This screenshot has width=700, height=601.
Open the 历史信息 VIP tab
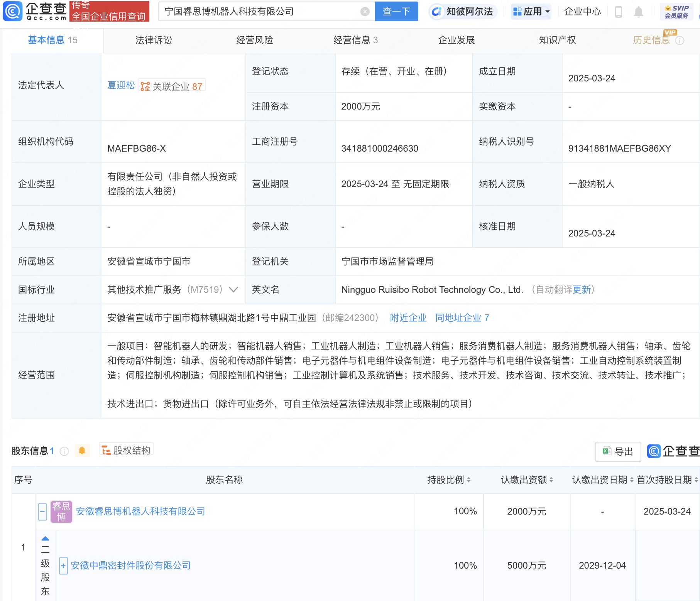point(651,40)
